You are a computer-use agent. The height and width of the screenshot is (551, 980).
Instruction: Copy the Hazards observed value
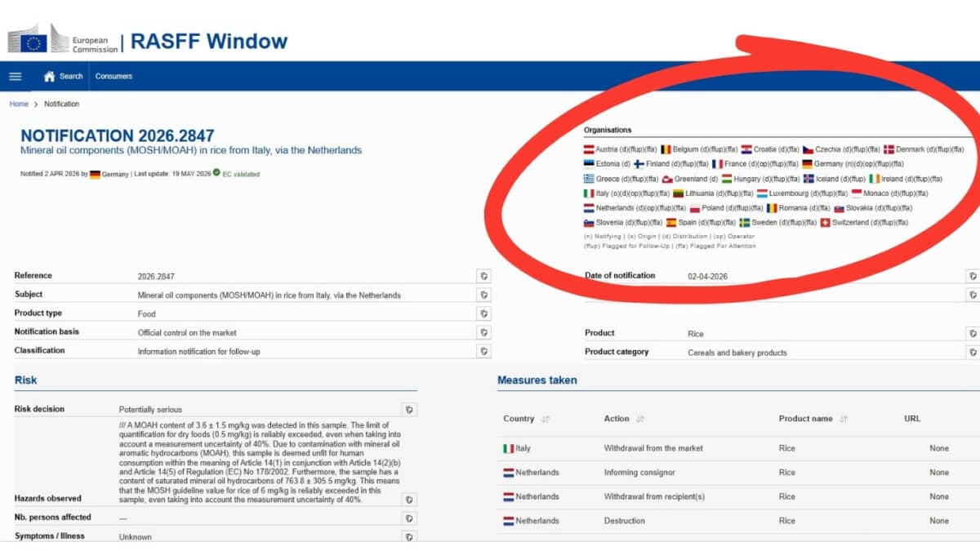click(x=409, y=500)
